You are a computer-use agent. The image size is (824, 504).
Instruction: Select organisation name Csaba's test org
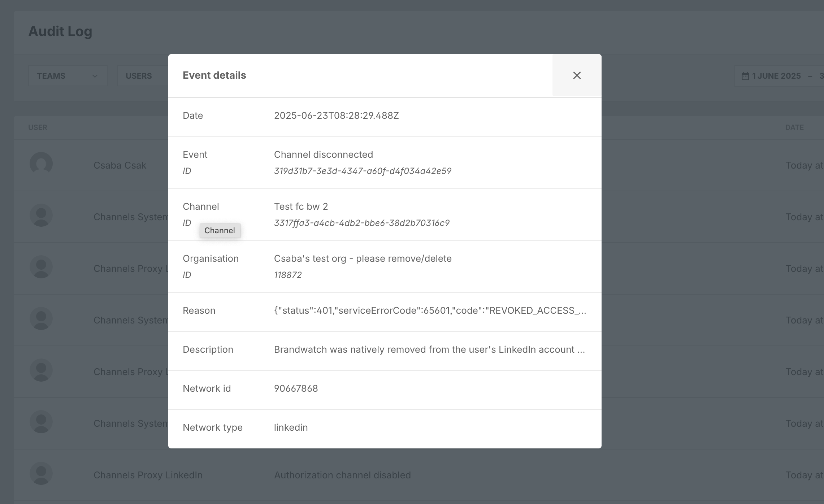(363, 258)
